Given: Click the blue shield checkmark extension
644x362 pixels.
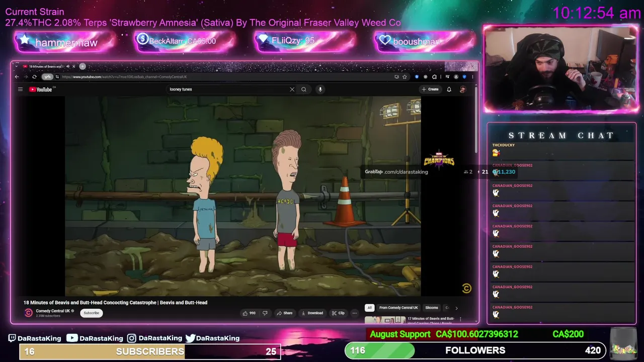Looking at the screenshot, I should tap(464, 77).
